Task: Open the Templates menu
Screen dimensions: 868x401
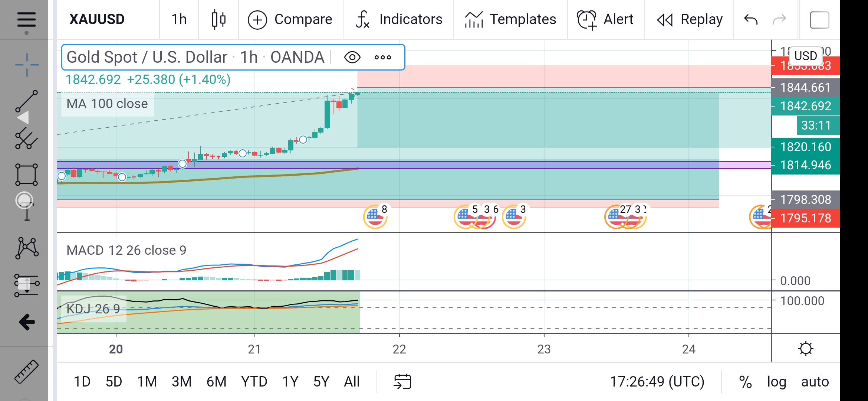Action: 510,19
